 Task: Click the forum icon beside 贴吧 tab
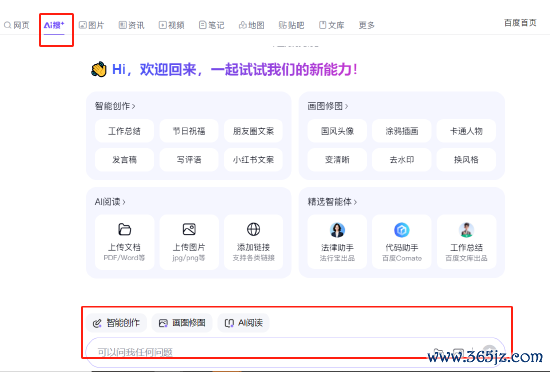282,25
